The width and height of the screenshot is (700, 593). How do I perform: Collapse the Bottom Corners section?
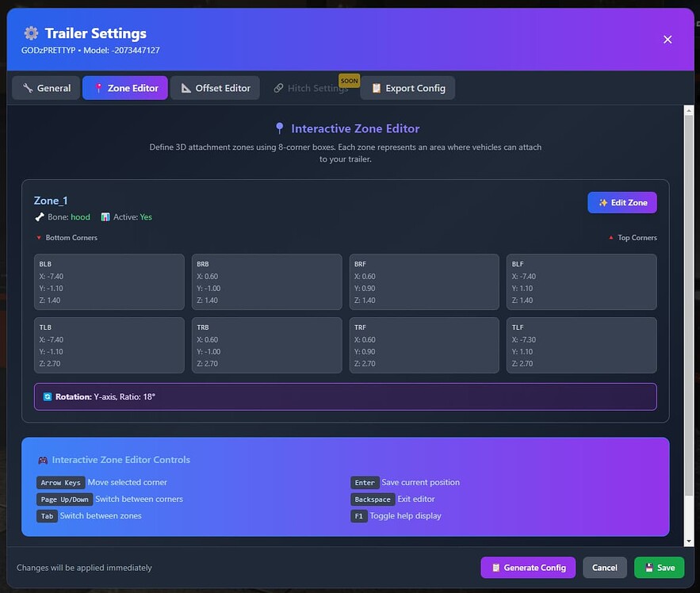point(66,237)
